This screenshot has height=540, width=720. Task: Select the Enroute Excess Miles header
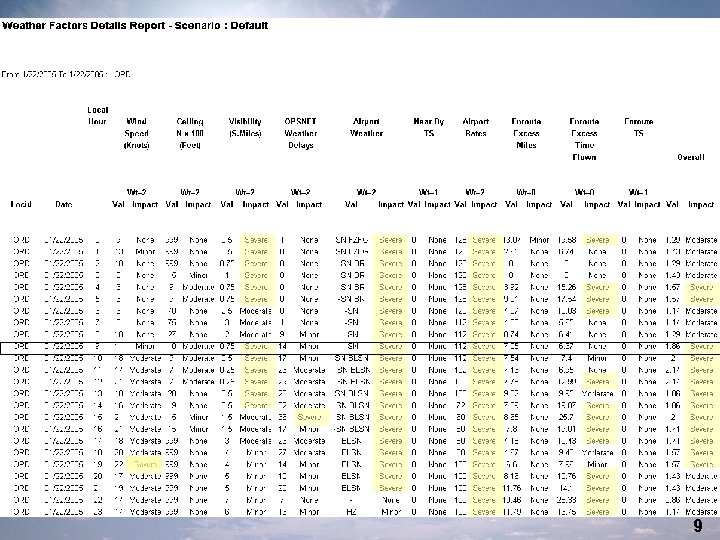pyautogui.click(x=526, y=133)
